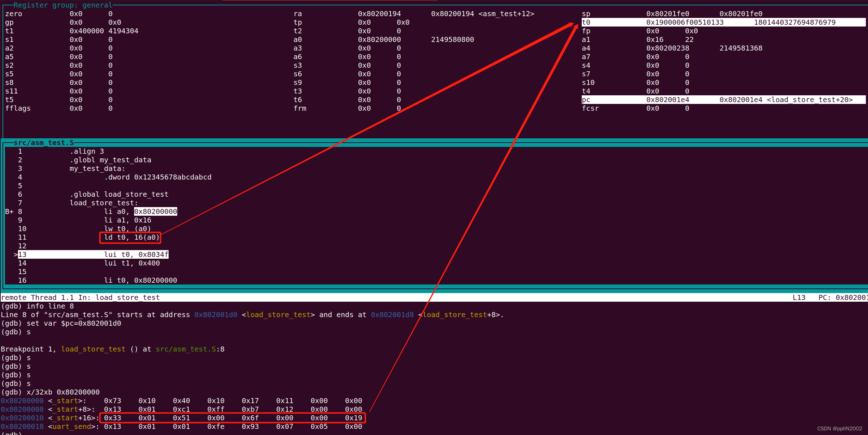Click byte 0x33 in the _start+16 memory row

tap(112, 418)
